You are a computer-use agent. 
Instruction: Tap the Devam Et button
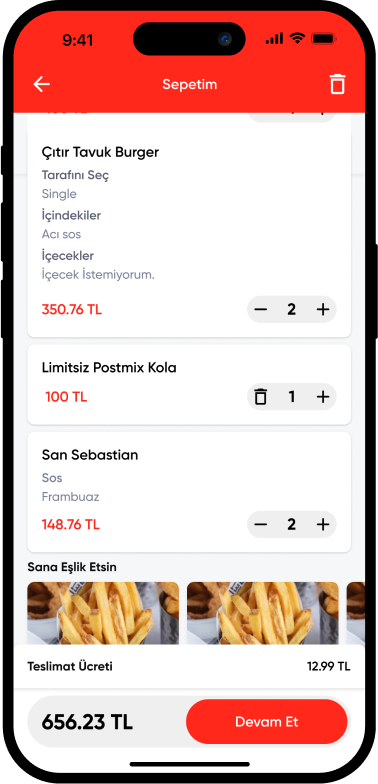[x=266, y=722]
